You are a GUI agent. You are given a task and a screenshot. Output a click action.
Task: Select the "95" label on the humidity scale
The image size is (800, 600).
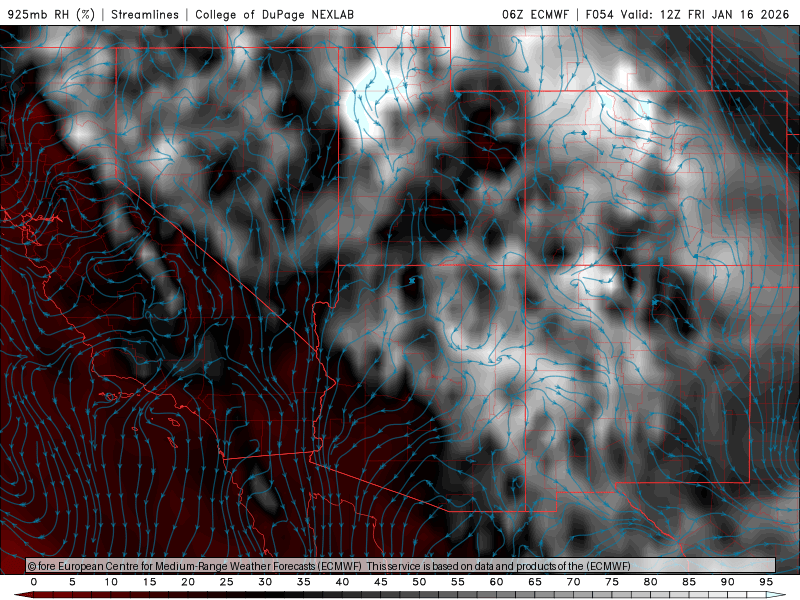click(x=766, y=582)
